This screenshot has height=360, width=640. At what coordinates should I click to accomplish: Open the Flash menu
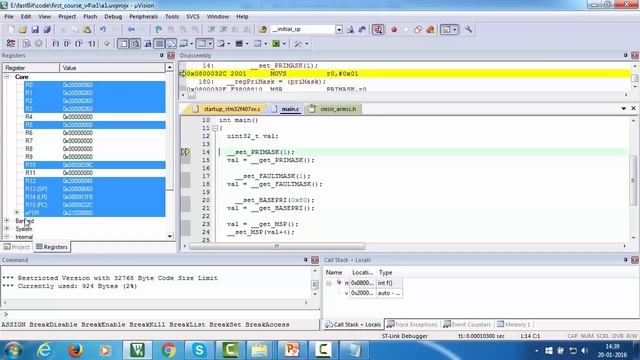click(x=90, y=17)
